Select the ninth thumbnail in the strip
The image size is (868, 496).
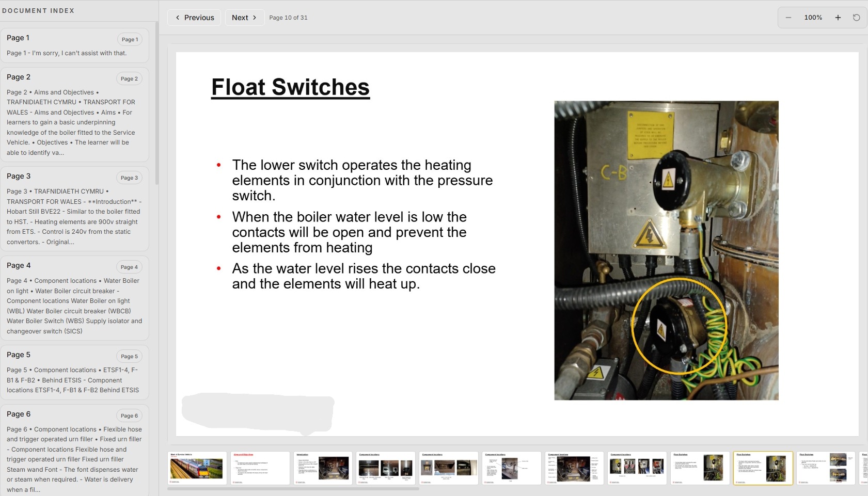pos(701,468)
